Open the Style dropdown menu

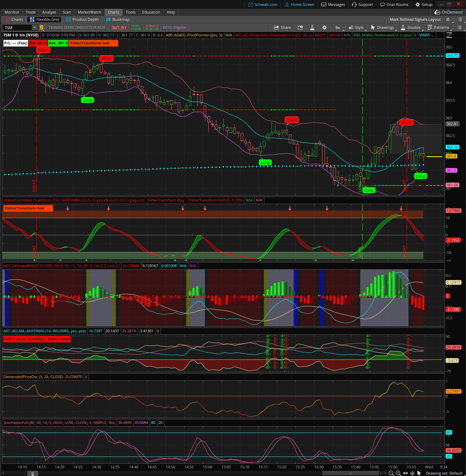coord(356,27)
